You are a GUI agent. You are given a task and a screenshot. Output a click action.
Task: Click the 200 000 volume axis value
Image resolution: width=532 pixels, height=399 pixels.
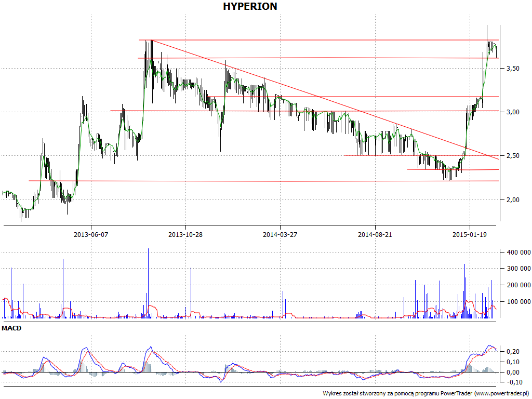tap(519, 285)
